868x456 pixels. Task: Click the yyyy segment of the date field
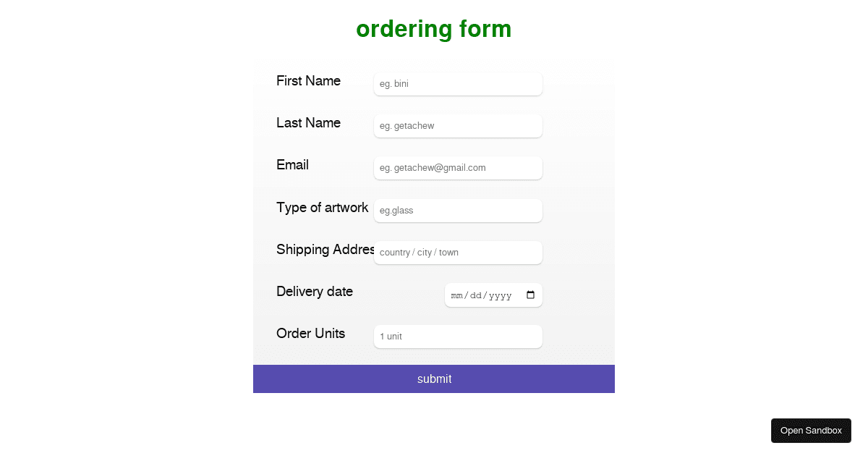(501, 295)
